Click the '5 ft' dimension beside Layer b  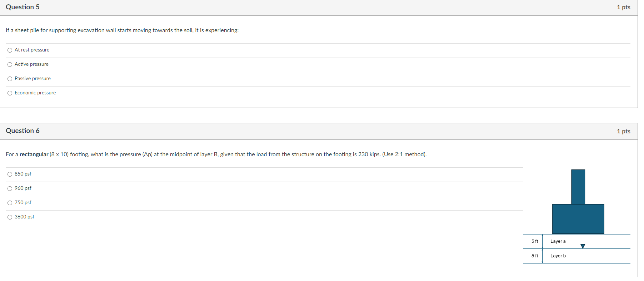point(535,256)
